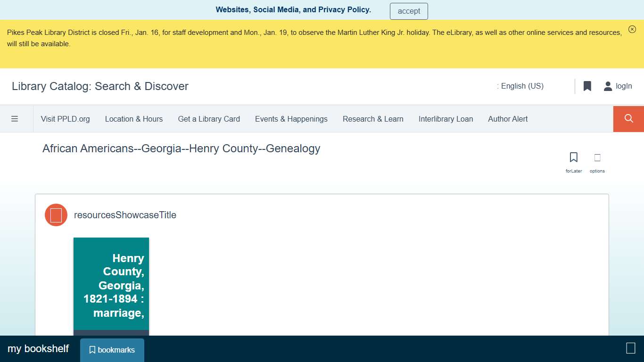Toggle the checkbox in the bottom-right corner
This screenshot has width=644, height=362.
[630, 348]
